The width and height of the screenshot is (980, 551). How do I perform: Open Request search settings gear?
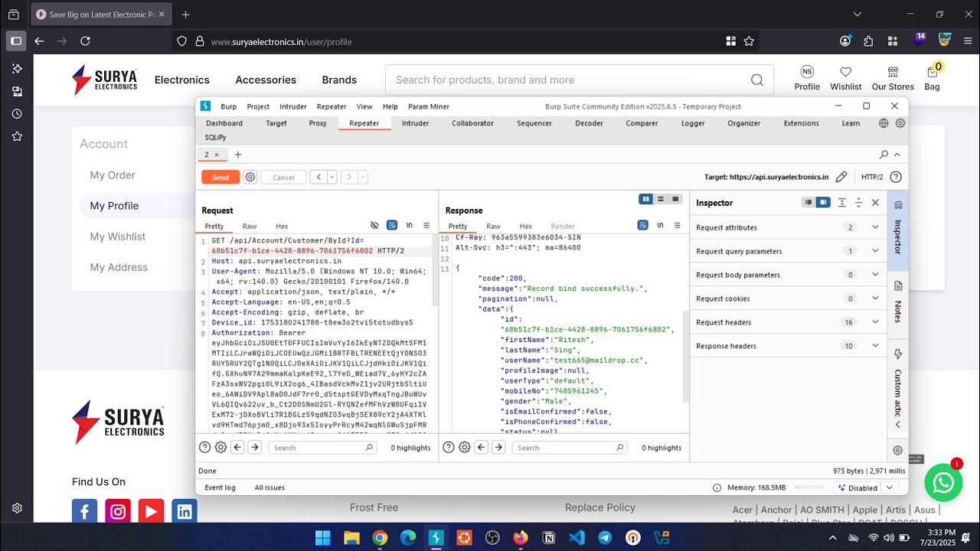point(220,448)
